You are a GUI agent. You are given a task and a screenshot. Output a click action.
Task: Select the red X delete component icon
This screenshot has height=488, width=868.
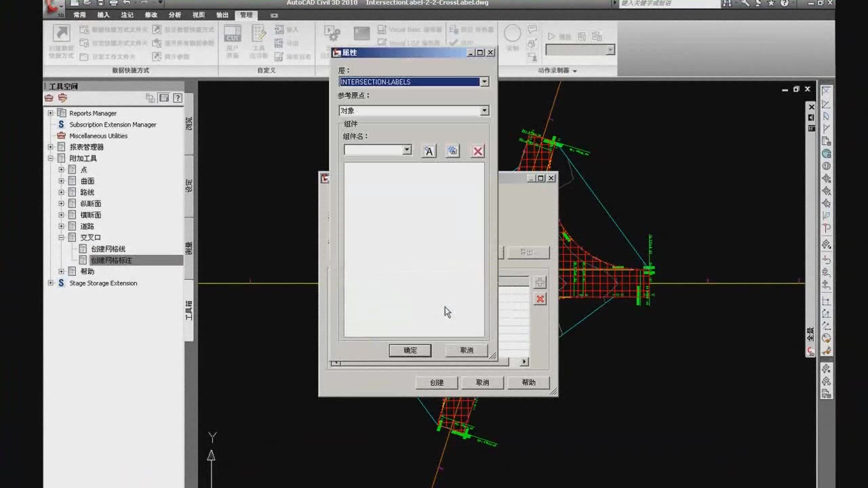click(x=477, y=150)
